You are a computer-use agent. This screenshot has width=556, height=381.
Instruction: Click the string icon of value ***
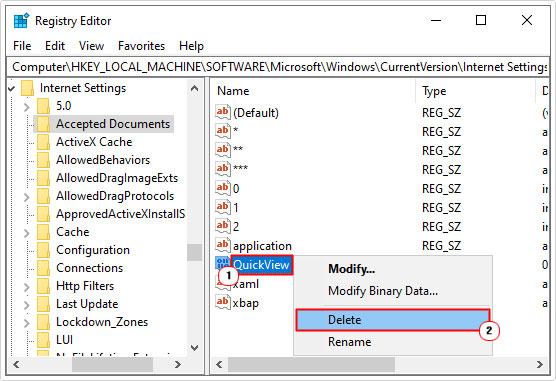[x=223, y=169]
